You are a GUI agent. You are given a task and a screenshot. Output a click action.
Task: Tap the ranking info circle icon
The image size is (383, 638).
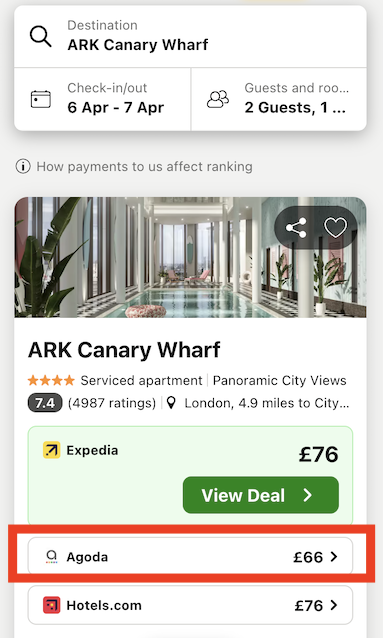pos(23,166)
